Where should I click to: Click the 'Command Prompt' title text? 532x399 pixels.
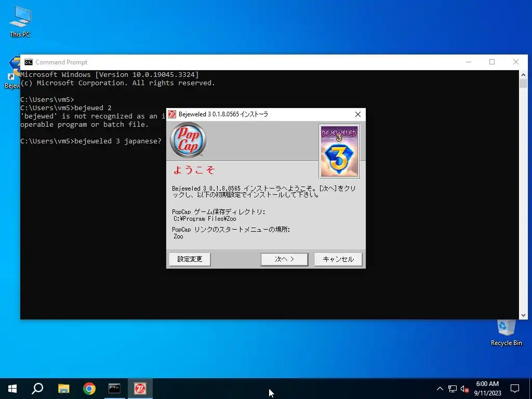61,62
